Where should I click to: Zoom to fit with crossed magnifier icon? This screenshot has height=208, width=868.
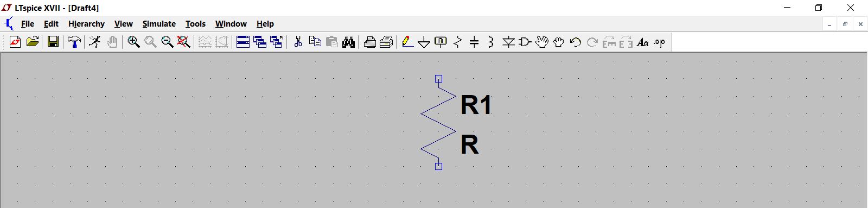pyautogui.click(x=184, y=42)
